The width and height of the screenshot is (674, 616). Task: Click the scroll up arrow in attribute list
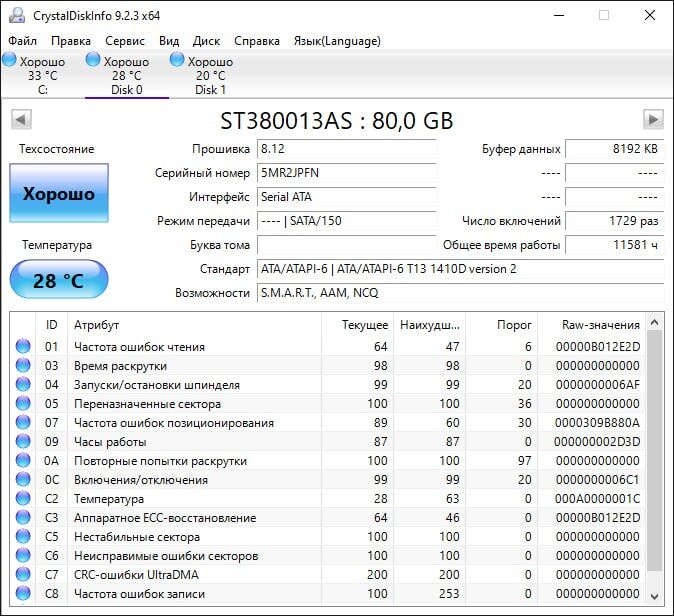(x=655, y=322)
